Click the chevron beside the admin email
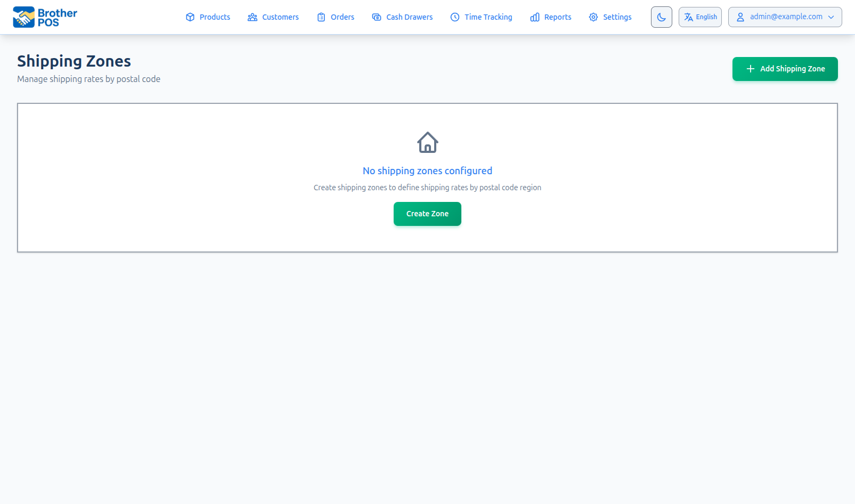Image resolution: width=855 pixels, height=504 pixels. click(x=831, y=17)
